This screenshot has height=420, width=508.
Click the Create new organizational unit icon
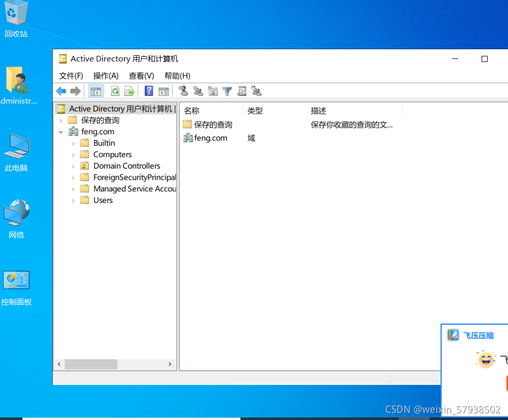(x=213, y=91)
